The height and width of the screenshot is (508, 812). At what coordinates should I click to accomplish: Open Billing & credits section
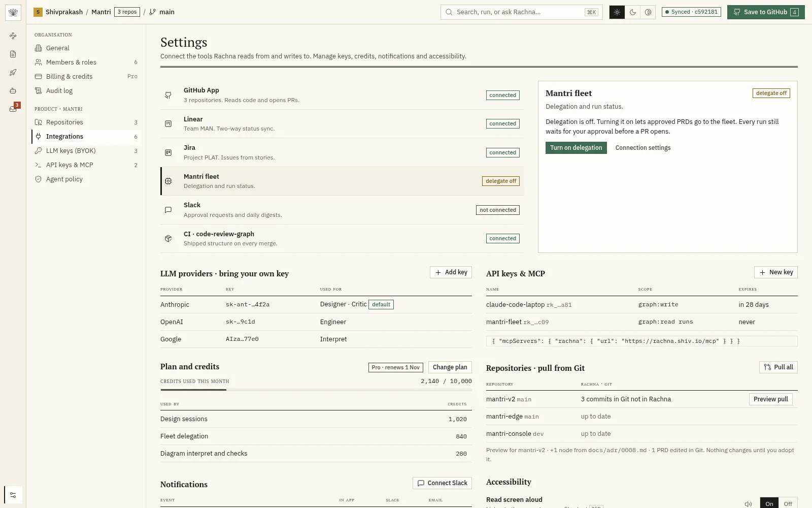tap(86, 76)
